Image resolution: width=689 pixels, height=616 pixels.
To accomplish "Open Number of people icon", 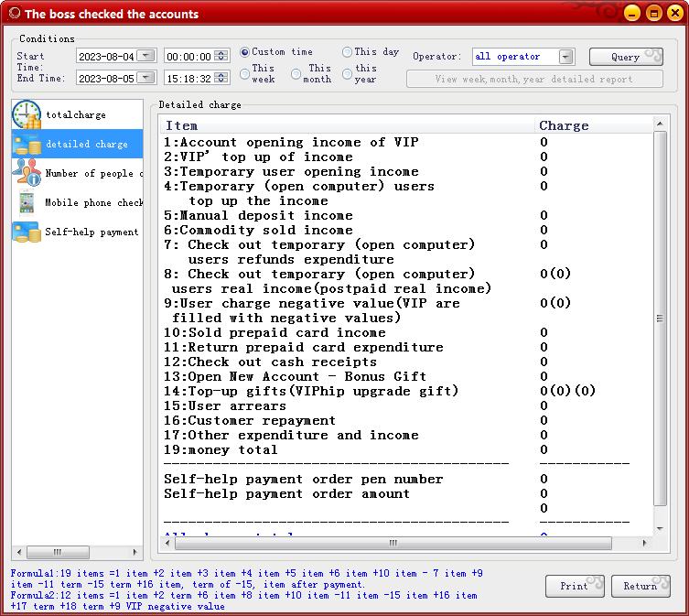I will 27,172.
